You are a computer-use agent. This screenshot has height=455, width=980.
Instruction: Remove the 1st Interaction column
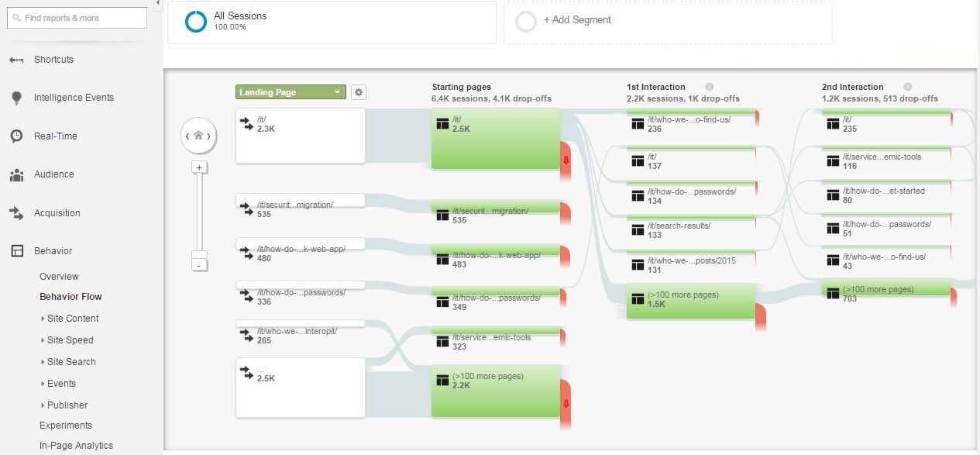click(709, 87)
